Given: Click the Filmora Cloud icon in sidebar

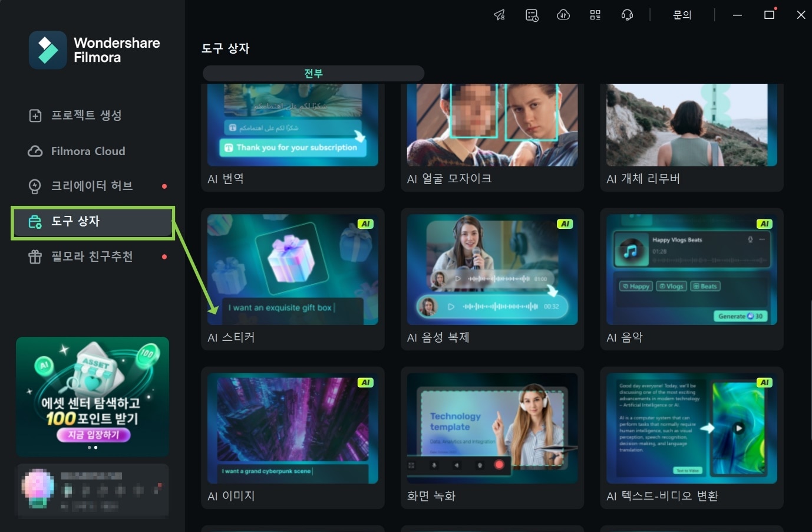Looking at the screenshot, I should pos(35,151).
